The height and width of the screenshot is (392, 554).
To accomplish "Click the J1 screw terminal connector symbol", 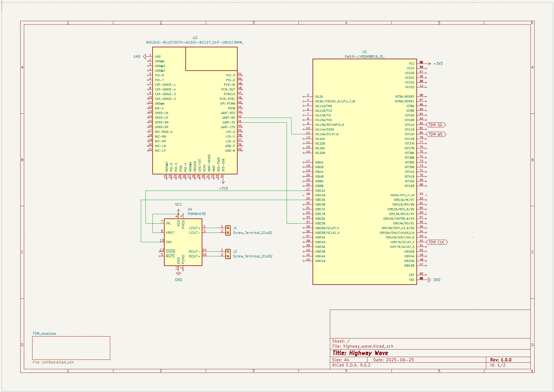I will click(x=228, y=230).
